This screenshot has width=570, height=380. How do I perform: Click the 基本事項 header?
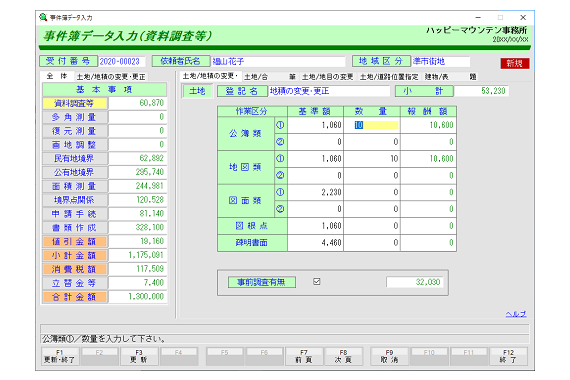coord(104,89)
